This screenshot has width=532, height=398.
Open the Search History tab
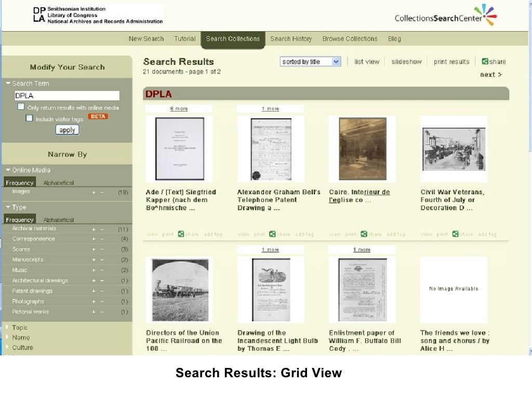pyautogui.click(x=291, y=38)
